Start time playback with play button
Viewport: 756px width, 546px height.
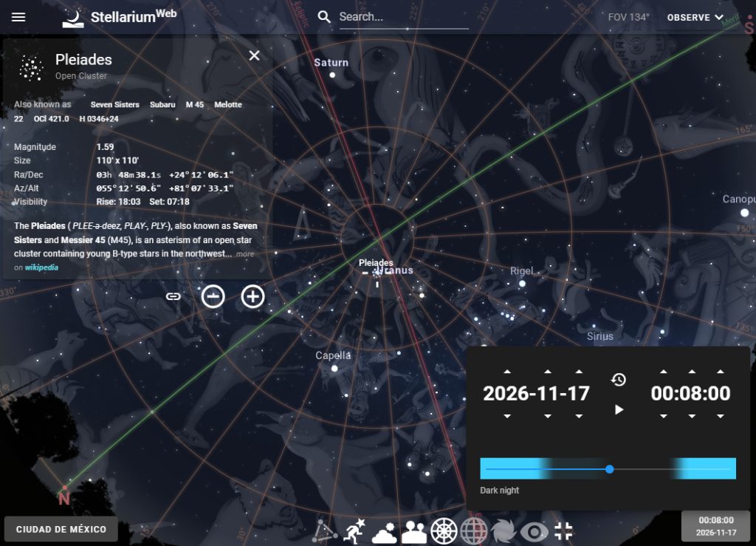(x=619, y=409)
